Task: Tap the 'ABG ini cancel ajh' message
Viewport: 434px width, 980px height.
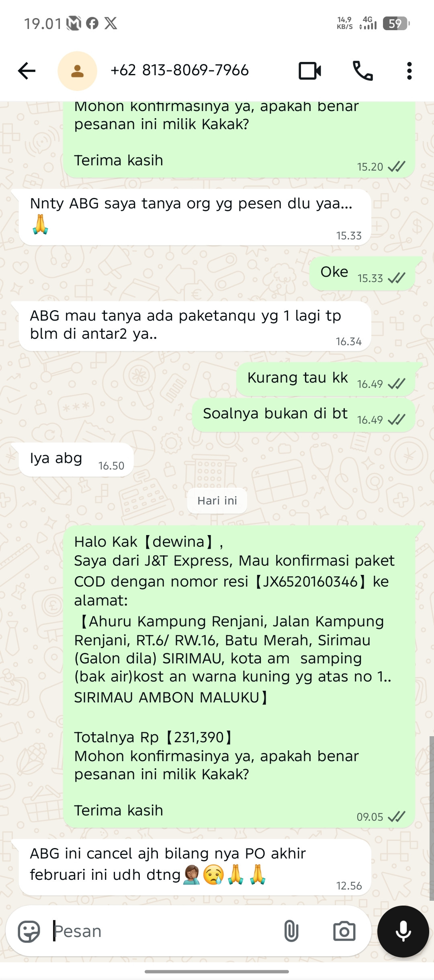Action: tap(195, 867)
